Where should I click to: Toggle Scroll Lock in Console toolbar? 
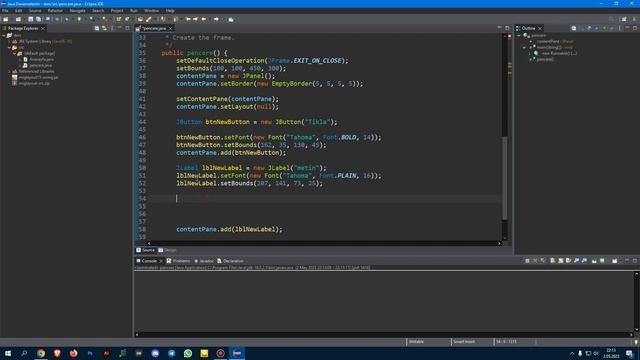click(x=560, y=260)
